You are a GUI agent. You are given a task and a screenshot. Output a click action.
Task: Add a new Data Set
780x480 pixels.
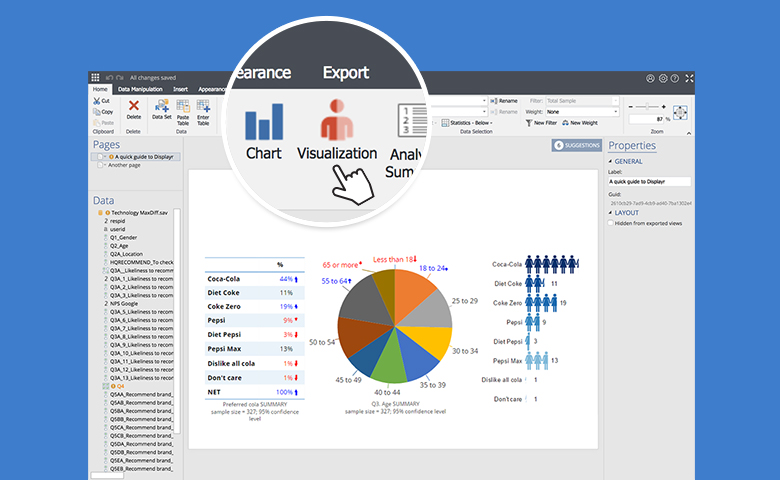(162, 109)
